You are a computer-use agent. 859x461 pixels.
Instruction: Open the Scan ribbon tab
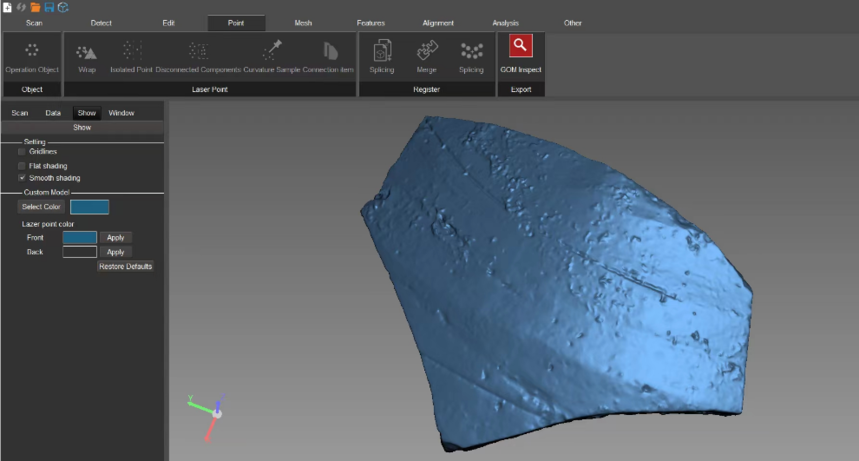tap(34, 23)
